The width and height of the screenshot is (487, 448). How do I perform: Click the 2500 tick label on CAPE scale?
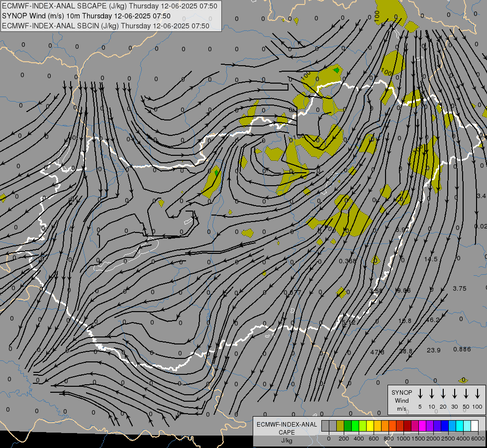pyautogui.click(x=448, y=439)
